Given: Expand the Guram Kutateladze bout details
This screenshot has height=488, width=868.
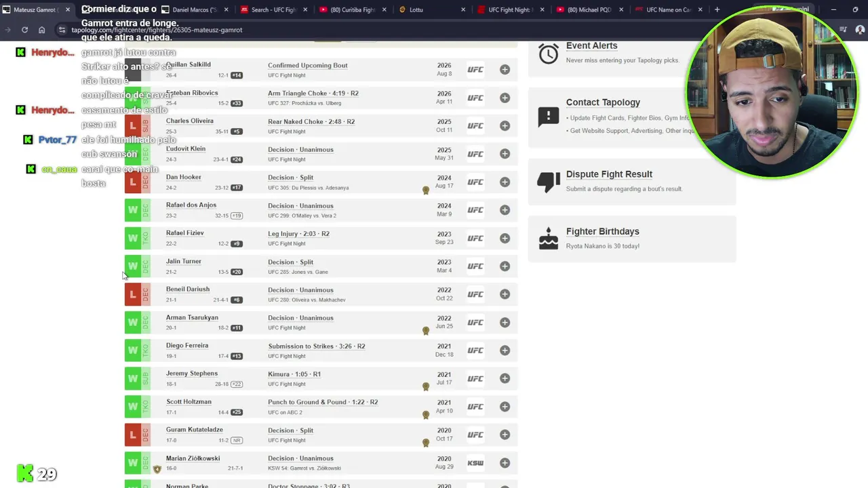Looking at the screenshot, I should click(x=505, y=434).
